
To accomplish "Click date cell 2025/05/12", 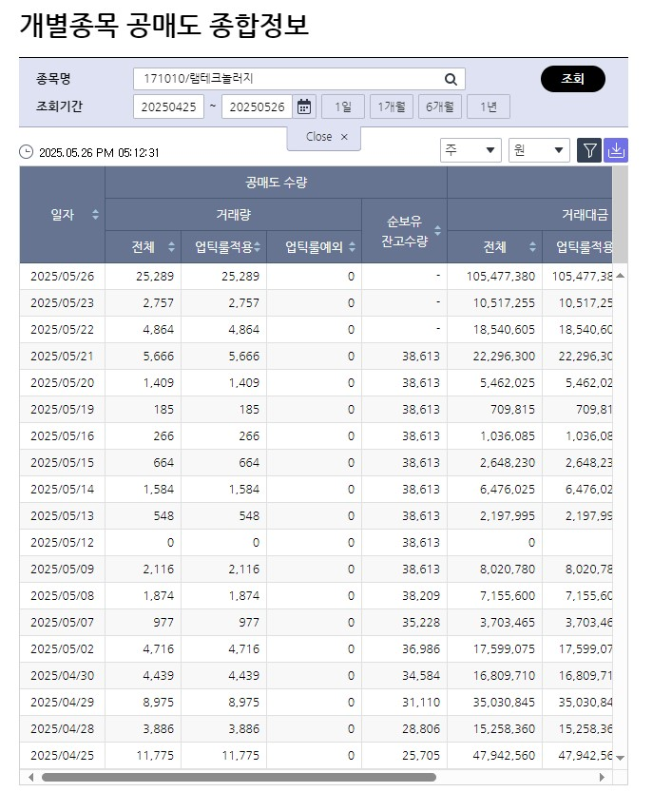I will pos(62,543).
